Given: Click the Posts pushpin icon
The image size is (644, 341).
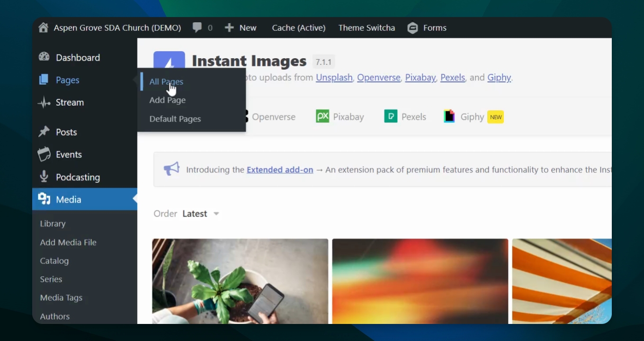Looking at the screenshot, I should point(44,132).
